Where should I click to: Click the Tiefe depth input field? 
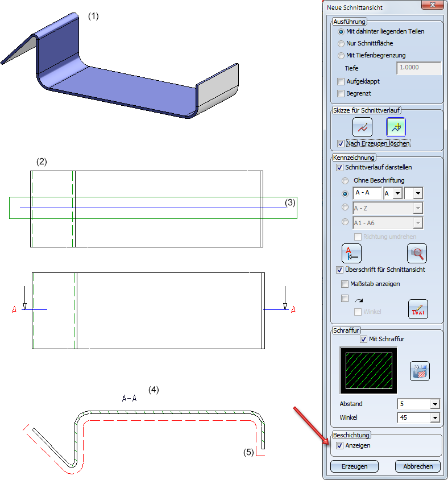point(419,68)
